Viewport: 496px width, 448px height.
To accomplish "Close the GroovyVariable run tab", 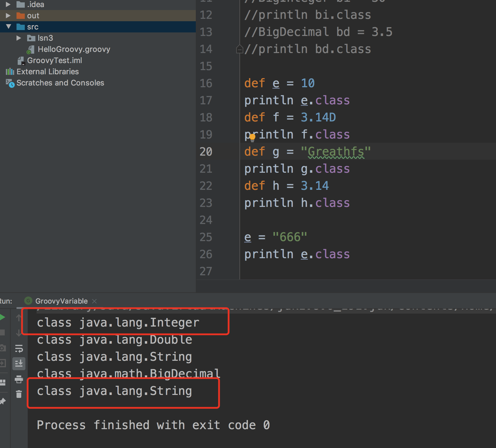I will tap(94, 301).
